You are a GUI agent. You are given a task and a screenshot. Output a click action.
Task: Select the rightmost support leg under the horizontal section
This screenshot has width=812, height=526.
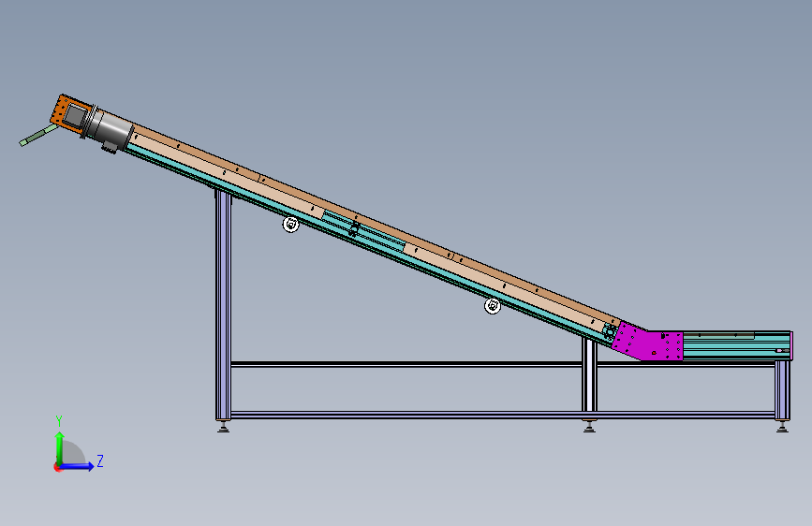tap(782, 390)
